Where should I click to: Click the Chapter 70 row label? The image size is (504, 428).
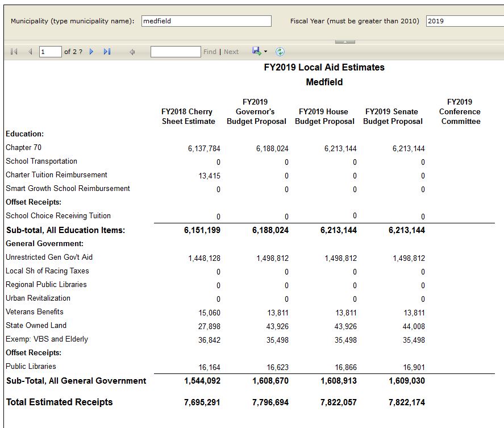[x=23, y=148]
